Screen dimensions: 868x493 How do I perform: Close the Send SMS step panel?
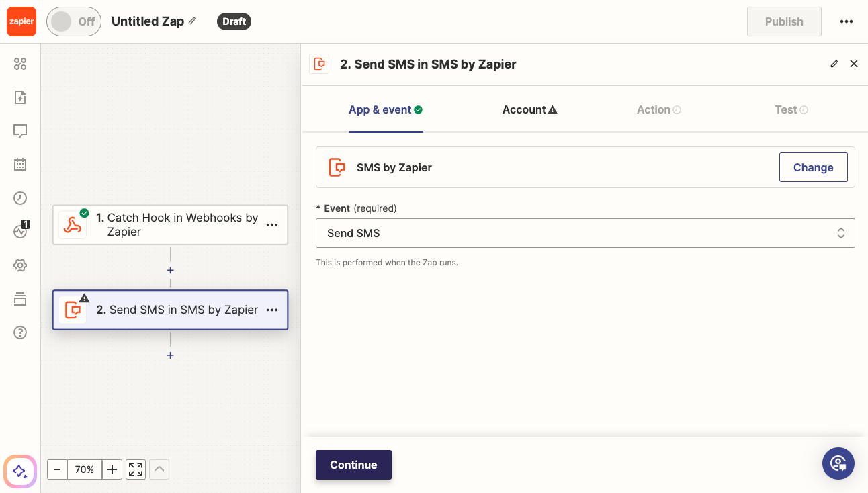click(854, 64)
